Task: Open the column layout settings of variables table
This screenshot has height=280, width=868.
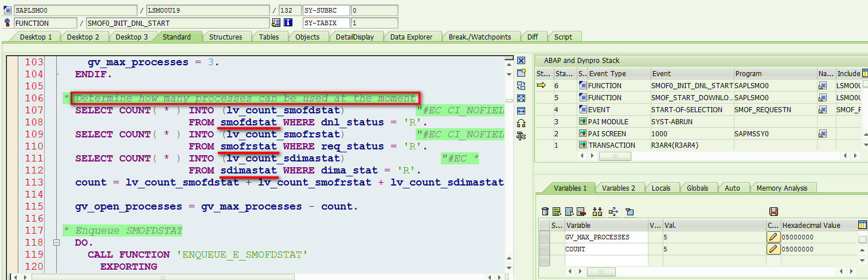Action: 862,225
